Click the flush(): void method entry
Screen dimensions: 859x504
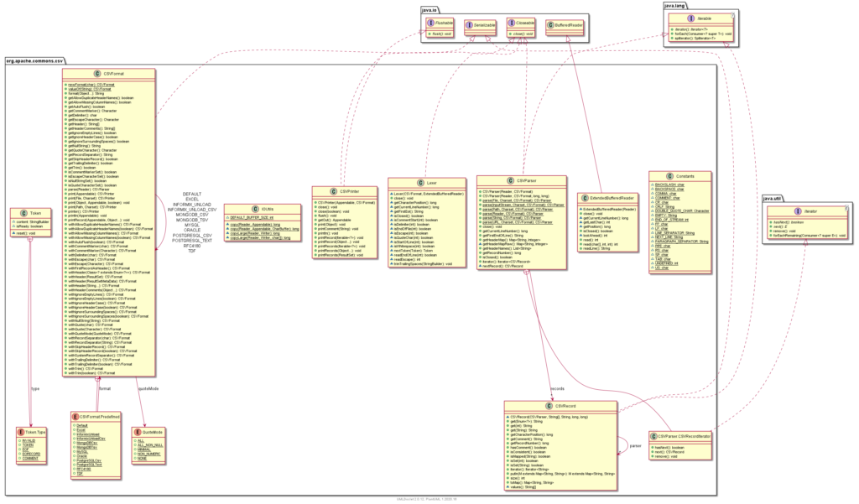point(441,34)
